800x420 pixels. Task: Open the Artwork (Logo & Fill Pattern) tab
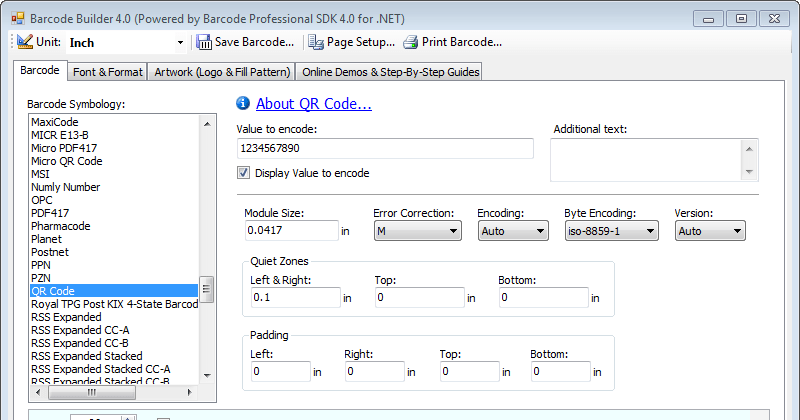(222, 72)
